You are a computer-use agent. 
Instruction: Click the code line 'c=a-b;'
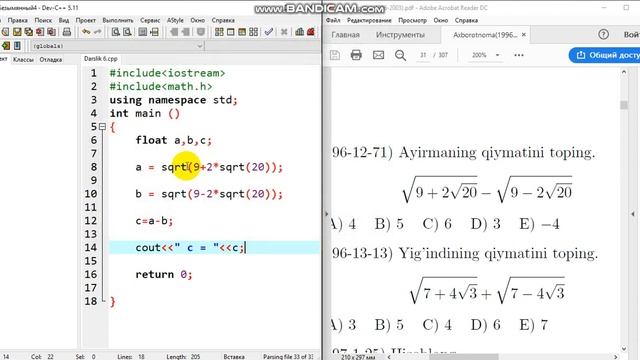(154, 221)
